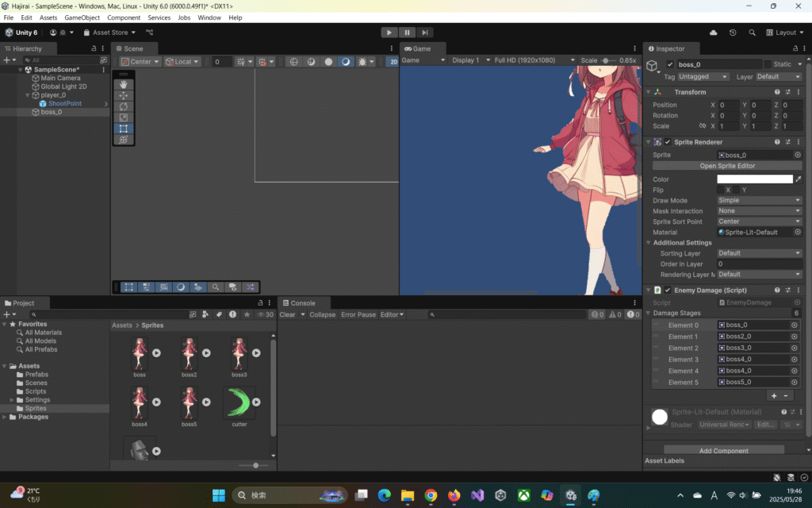Viewport: 812px width, 508px height.
Task: Open the Undo History icon
Action: pyautogui.click(x=733, y=32)
